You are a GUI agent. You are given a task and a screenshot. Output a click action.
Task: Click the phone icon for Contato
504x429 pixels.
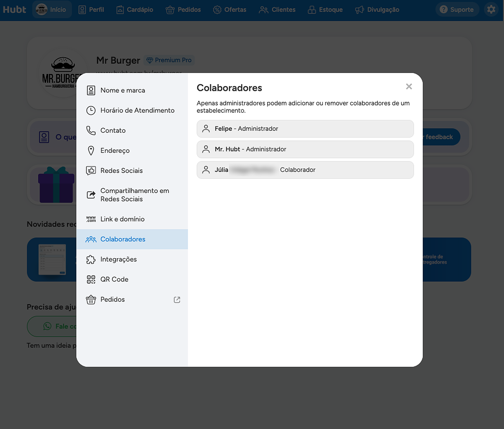91,131
